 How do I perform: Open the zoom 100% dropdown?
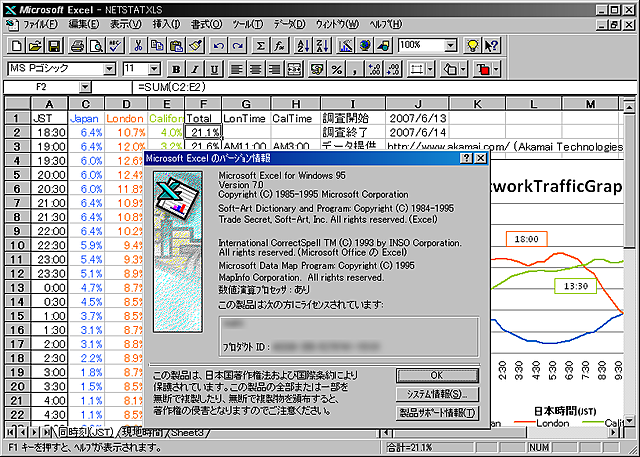coord(450,45)
